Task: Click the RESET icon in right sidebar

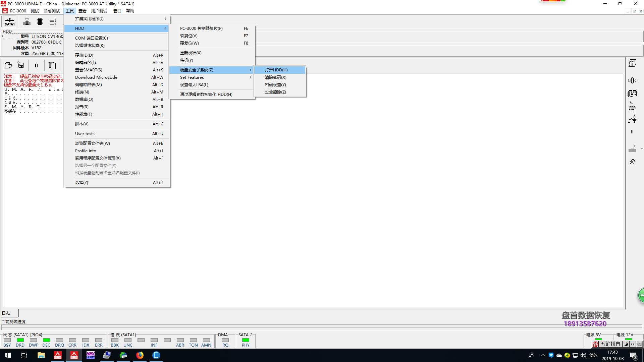Action: point(632,106)
